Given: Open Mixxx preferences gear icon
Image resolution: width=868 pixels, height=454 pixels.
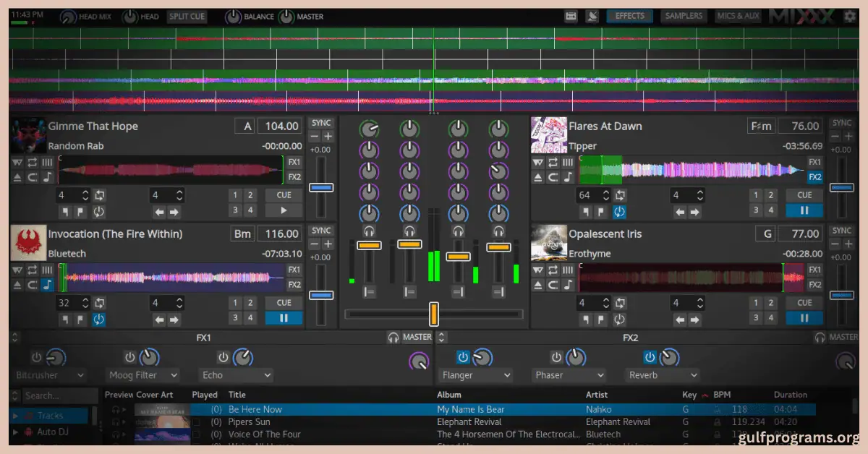Looking at the screenshot, I should point(850,16).
